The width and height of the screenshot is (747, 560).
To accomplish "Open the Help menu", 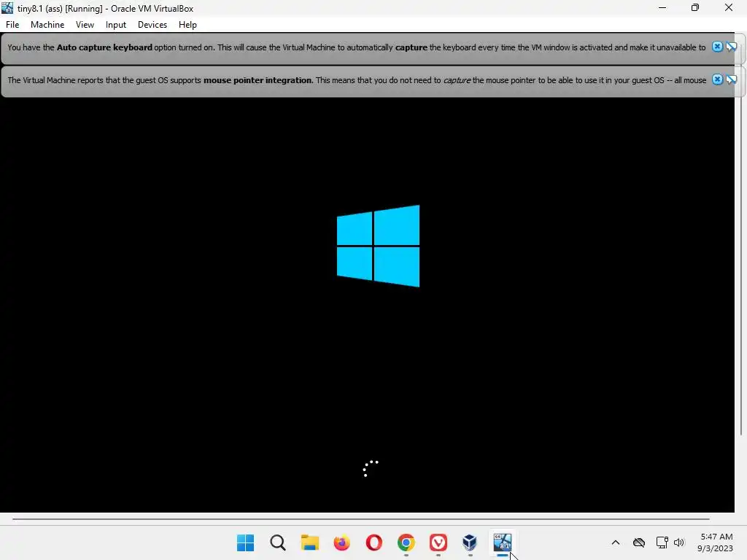I will [x=187, y=25].
